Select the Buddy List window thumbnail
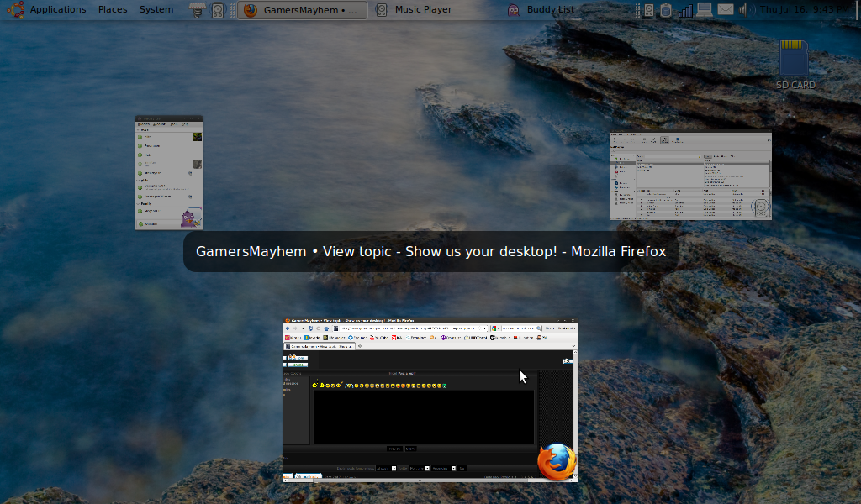This screenshot has width=861, height=504. coord(169,173)
